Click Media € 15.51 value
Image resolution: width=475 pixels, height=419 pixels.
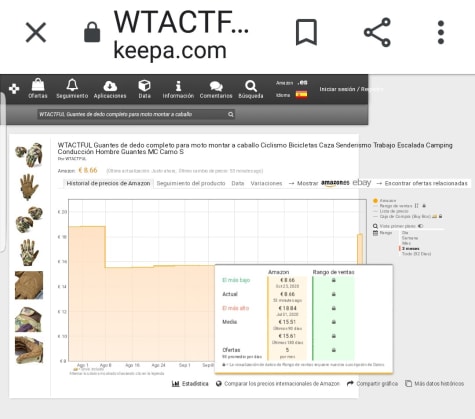[x=287, y=322]
